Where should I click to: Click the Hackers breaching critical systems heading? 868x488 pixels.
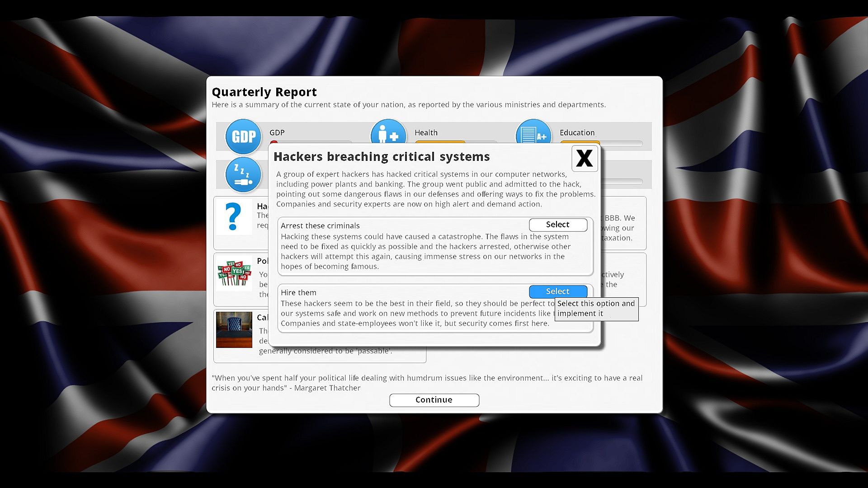pos(382,156)
